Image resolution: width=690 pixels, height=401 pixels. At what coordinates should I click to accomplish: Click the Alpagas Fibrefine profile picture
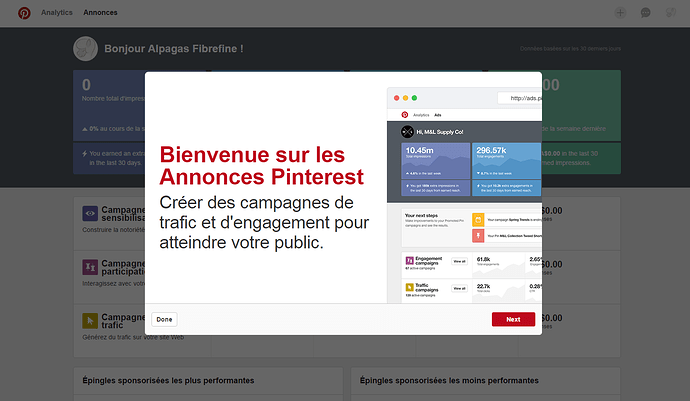[85, 48]
